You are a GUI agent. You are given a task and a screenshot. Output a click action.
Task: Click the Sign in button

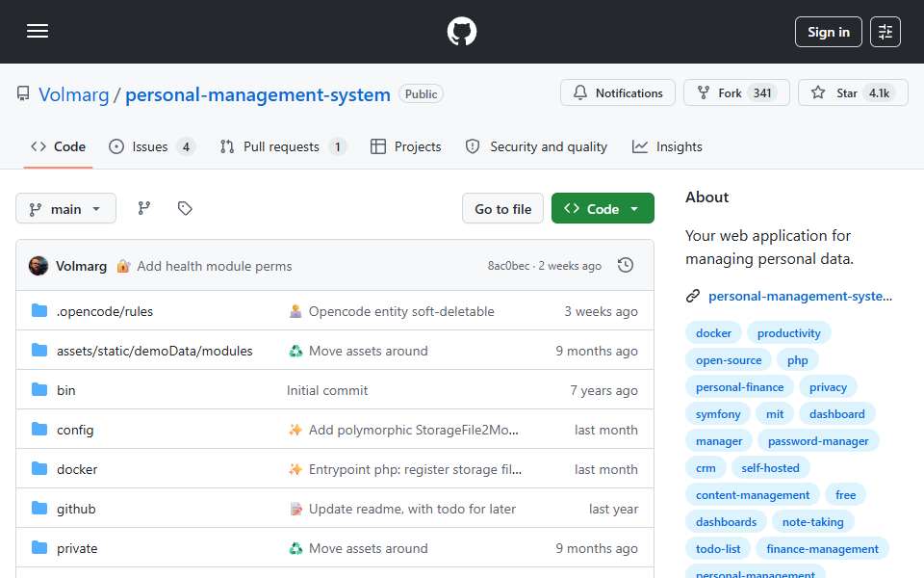point(828,32)
